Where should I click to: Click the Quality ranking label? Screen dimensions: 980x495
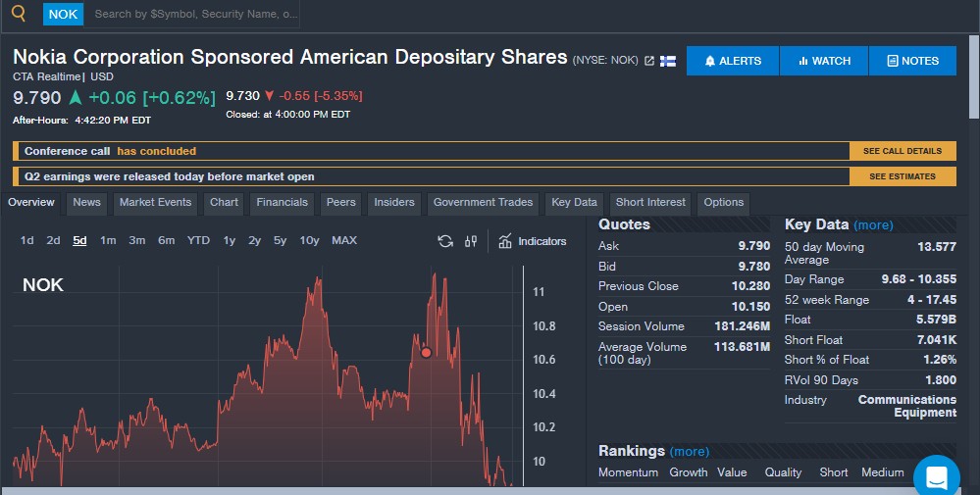tap(783, 472)
